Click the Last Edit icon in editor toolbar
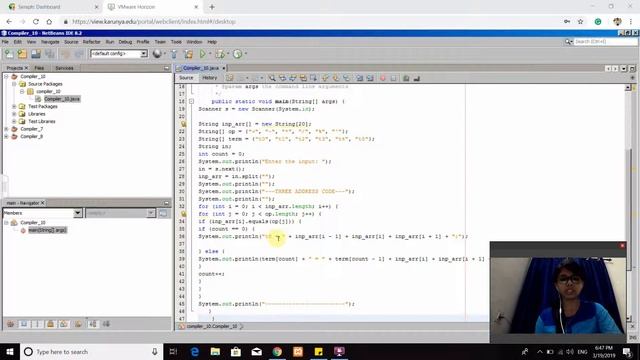 point(229,78)
